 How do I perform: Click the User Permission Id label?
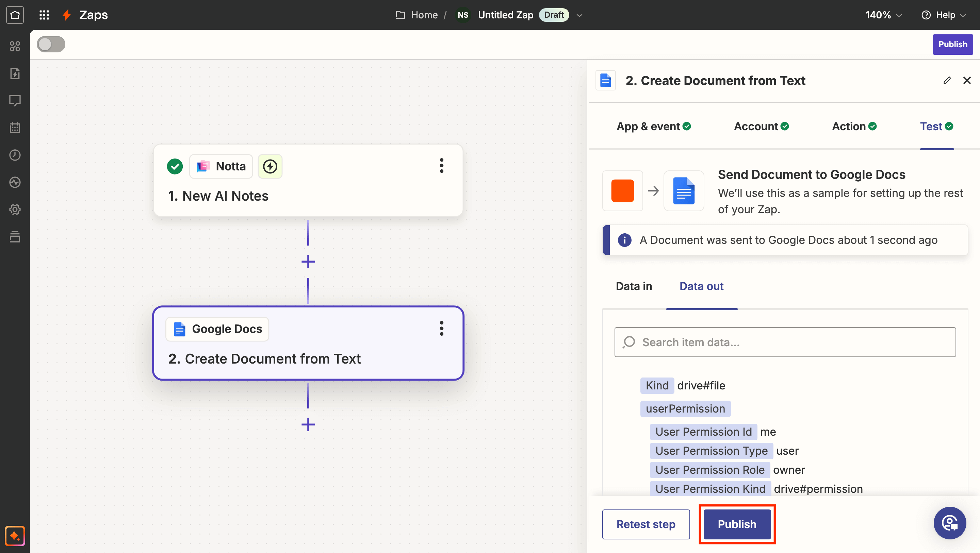(x=703, y=432)
